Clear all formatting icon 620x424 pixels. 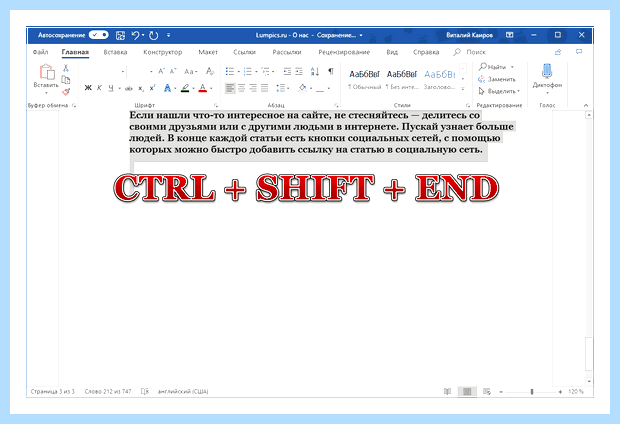(x=210, y=71)
